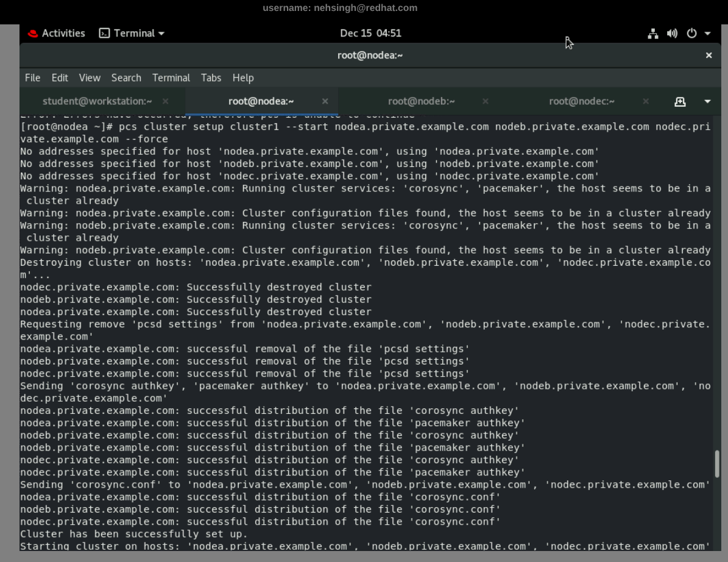Close the student@workstation tab

[166, 101]
